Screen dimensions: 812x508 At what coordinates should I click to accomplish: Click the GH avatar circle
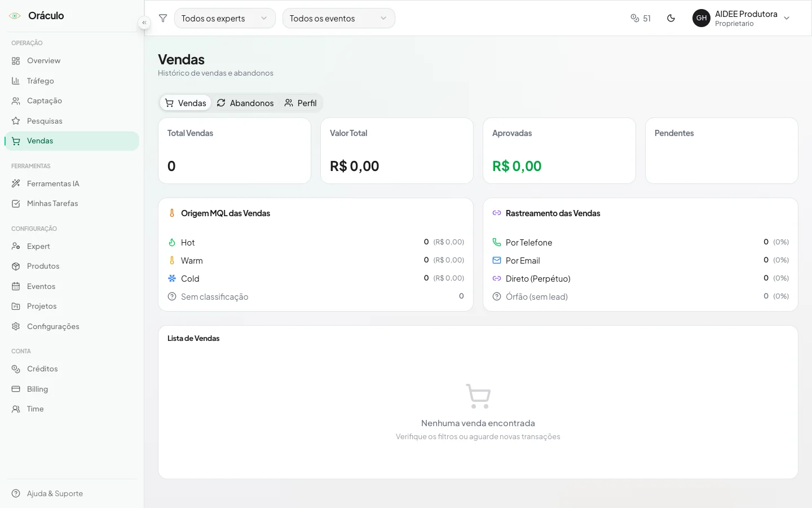[701, 18]
